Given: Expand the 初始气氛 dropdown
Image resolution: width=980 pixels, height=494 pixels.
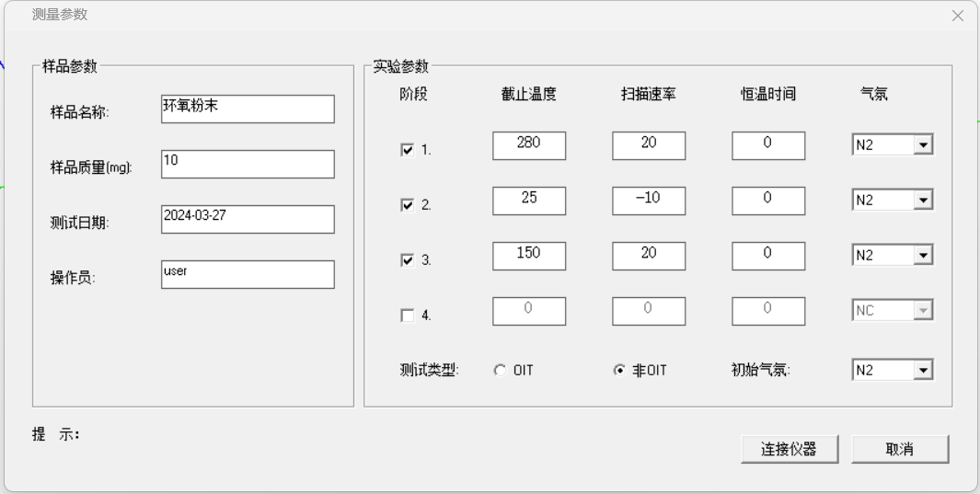Looking at the screenshot, I should [x=924, y=370].
